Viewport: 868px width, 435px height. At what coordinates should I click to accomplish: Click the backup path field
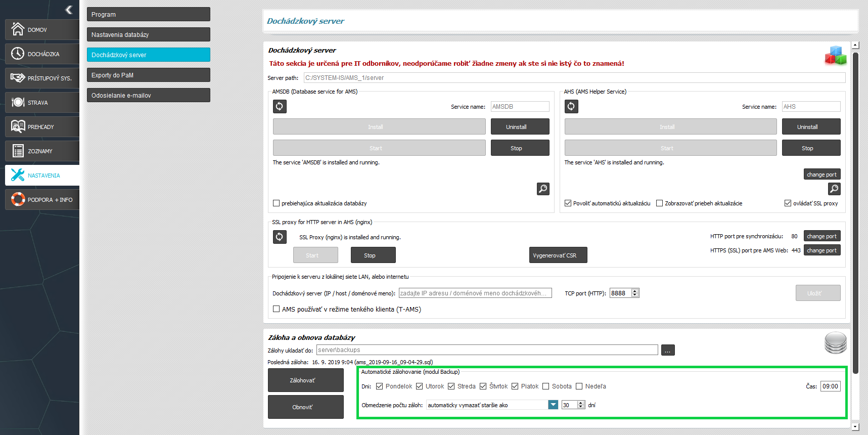[487, 350]
